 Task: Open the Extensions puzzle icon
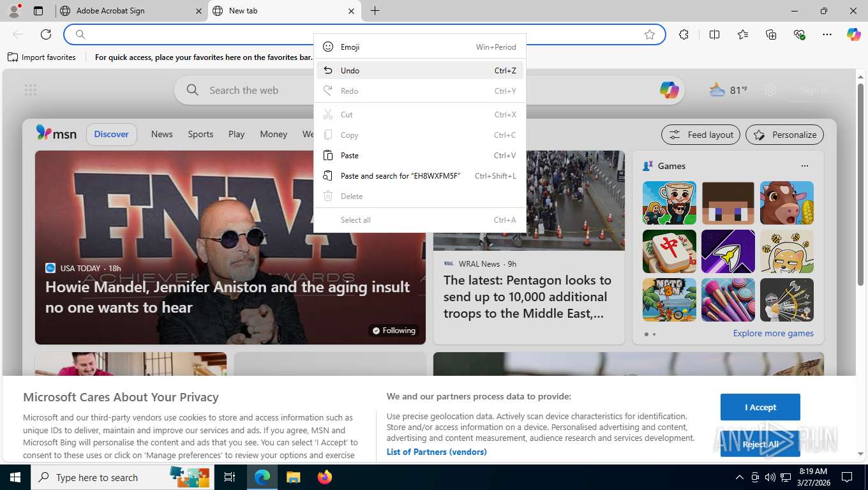click(684, 34)
